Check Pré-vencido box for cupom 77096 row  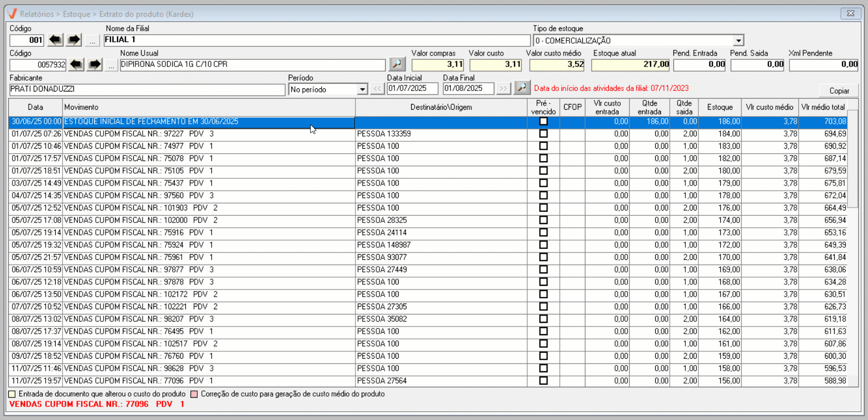[543, 380]
